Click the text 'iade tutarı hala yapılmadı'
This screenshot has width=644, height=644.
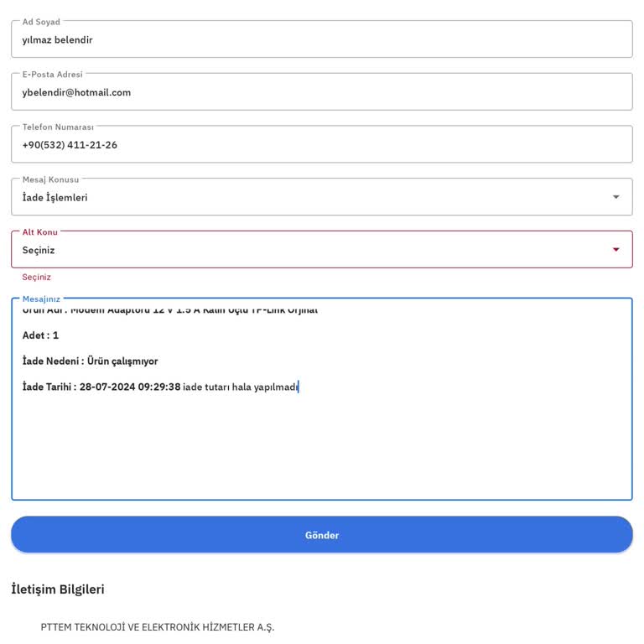click(x=240, y=387)
